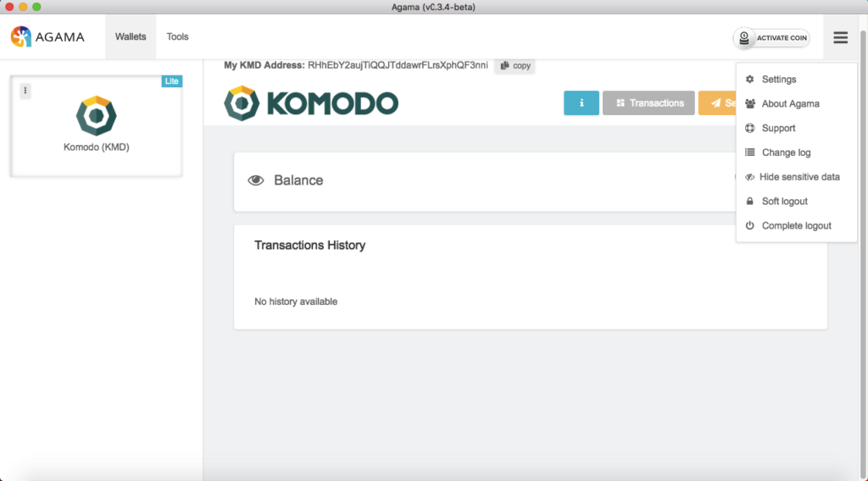Click the Agama logo
The image size is (868, 481).
[x=47, y=37]
